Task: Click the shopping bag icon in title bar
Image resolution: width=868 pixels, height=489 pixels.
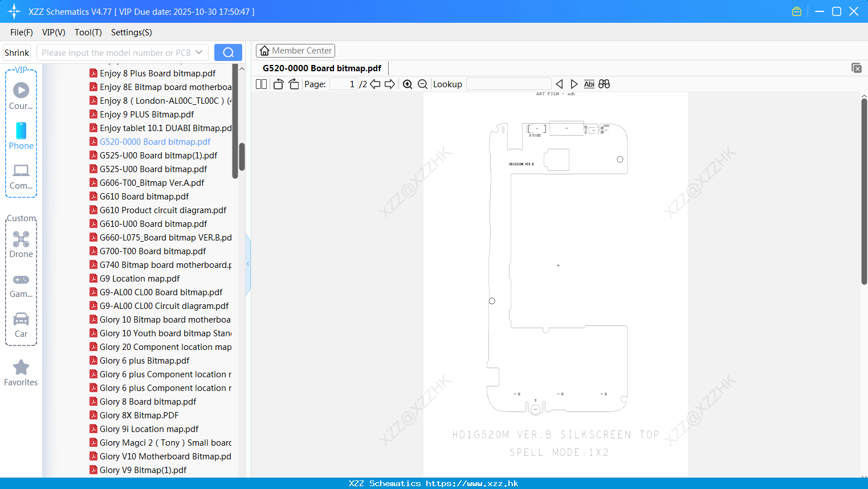Action: click(x=797, y=11)
